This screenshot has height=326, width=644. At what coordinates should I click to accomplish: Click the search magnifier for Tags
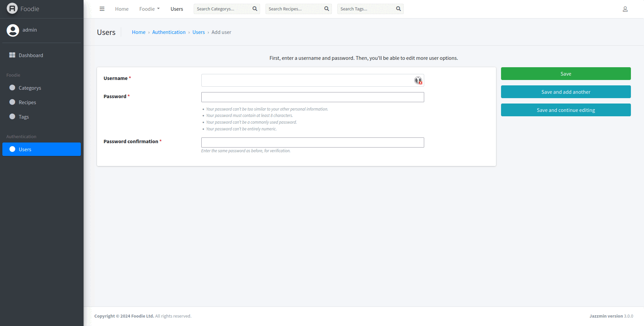[x=398, y=9]
